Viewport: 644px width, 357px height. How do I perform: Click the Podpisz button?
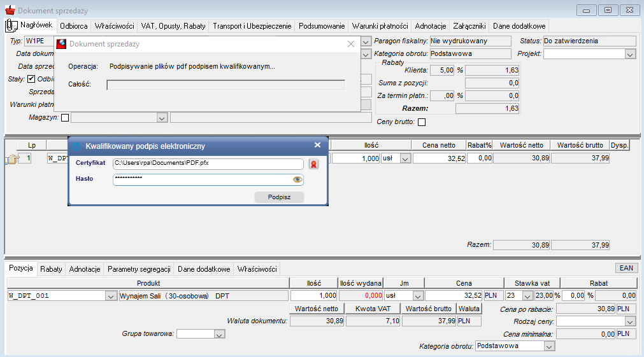279,197
